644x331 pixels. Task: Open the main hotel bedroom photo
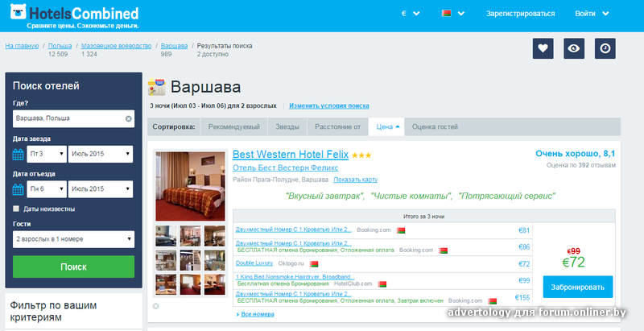[x=190, y=187]
